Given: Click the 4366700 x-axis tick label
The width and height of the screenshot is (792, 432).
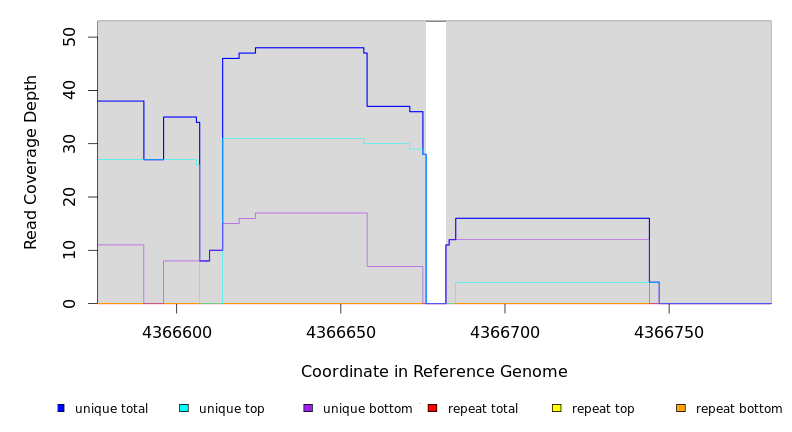Looking at the screenshot, I should 505,332.
